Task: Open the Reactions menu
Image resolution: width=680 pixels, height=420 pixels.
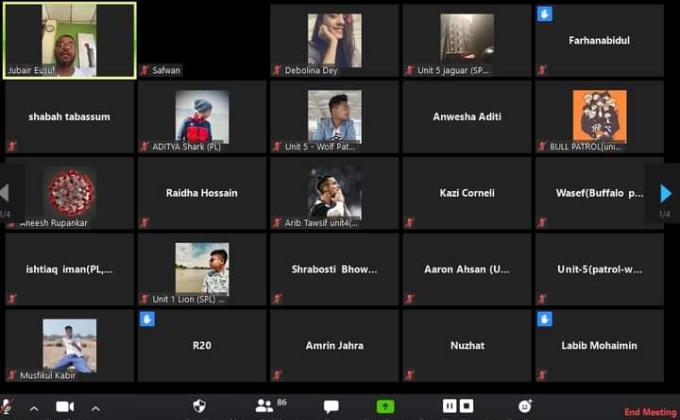Action: (x=525, y=406)
